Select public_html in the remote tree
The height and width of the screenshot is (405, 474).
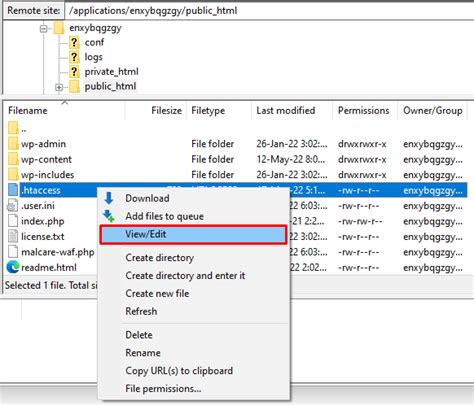pyautogui.click(x=110, y=86)
